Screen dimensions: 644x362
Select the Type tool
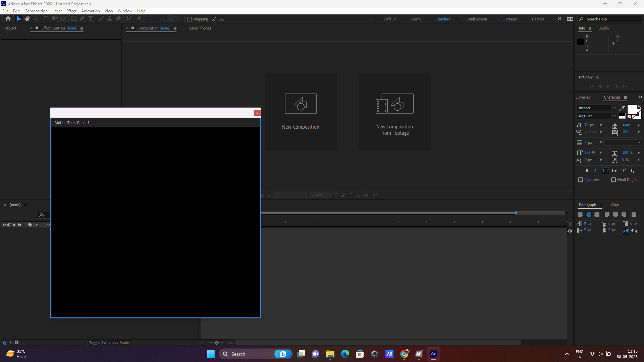coord(91,19)
